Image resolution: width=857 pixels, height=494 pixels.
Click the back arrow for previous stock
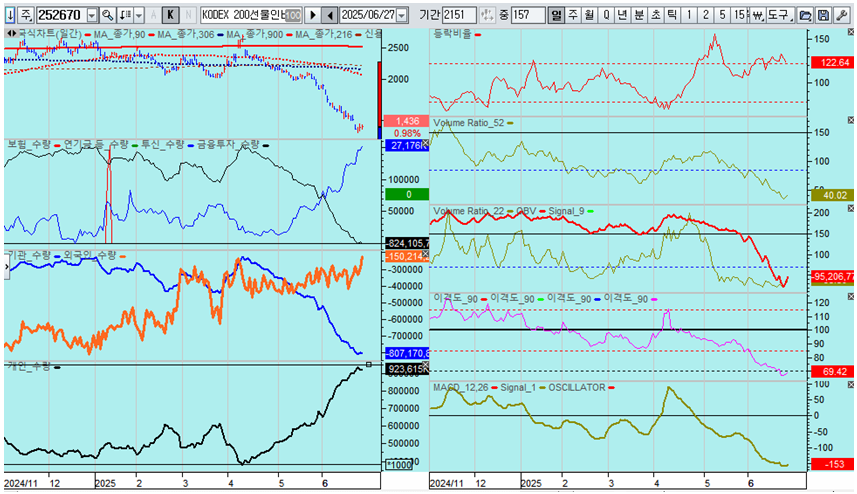point(328,16)
